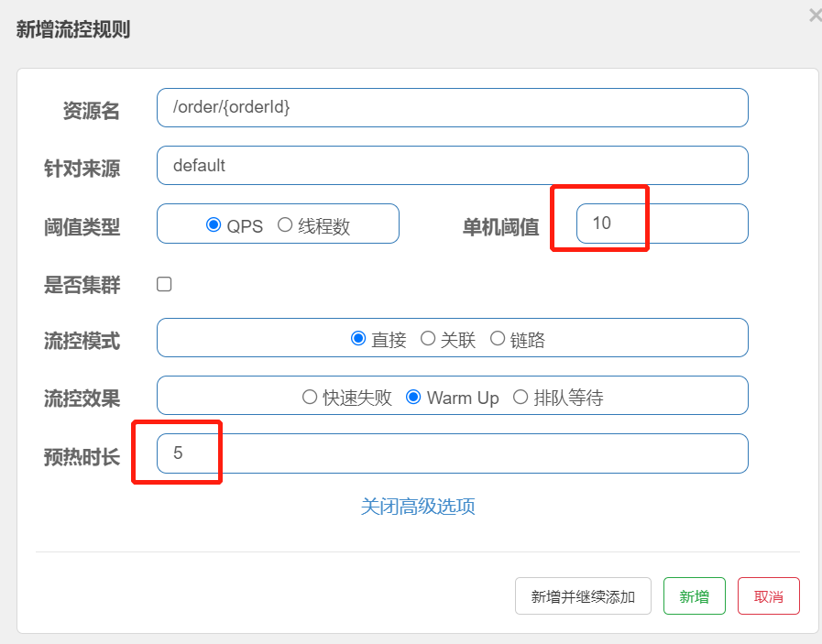Click the 针对来源 label
Viewport: 822px width, 644px height.
click(x=82, y=169)
